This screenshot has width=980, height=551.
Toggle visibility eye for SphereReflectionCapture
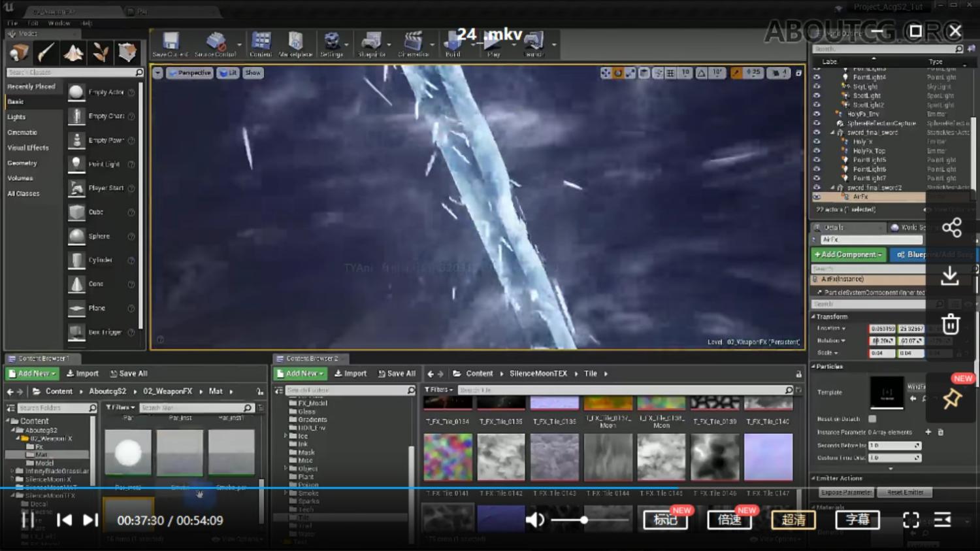(x=817, y=123)
